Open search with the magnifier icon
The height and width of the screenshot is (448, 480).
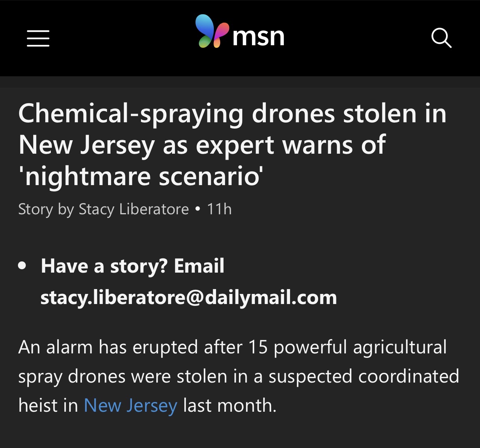click(x=441, y=38)
